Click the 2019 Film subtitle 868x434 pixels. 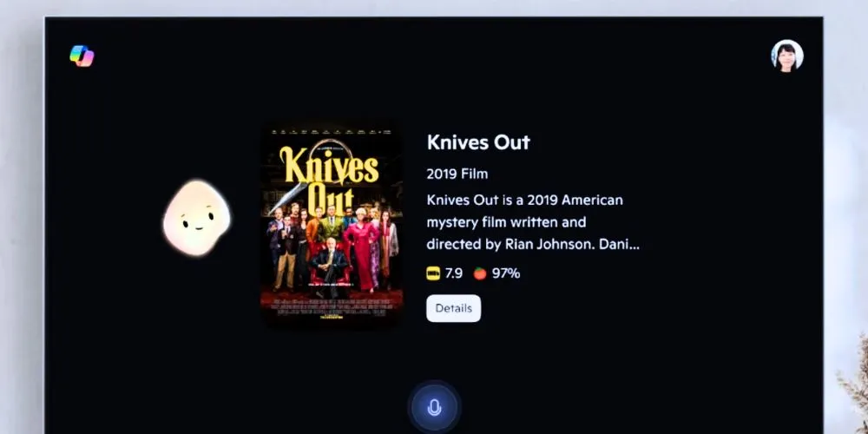457,174
